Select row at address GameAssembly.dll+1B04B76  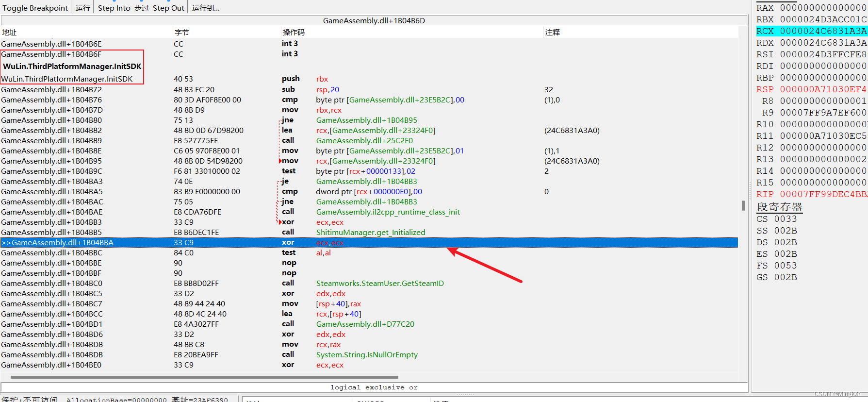pyautogui.click(x=369, y=100)
